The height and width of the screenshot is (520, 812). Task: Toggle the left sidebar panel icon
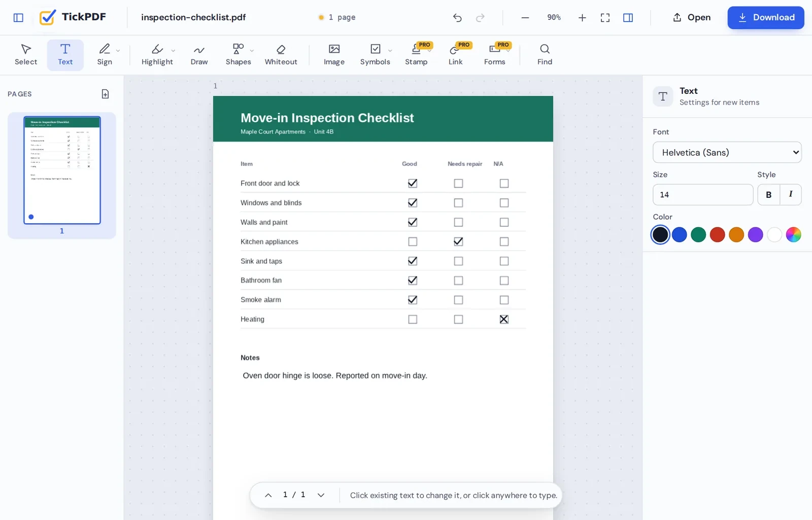click(18, 18)
